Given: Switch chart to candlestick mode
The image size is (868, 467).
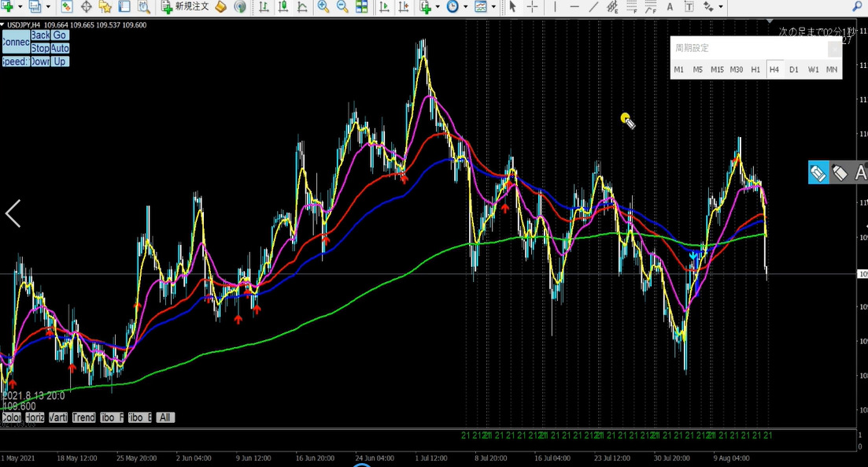Looking at the screenshot, I should coord(282,7).
